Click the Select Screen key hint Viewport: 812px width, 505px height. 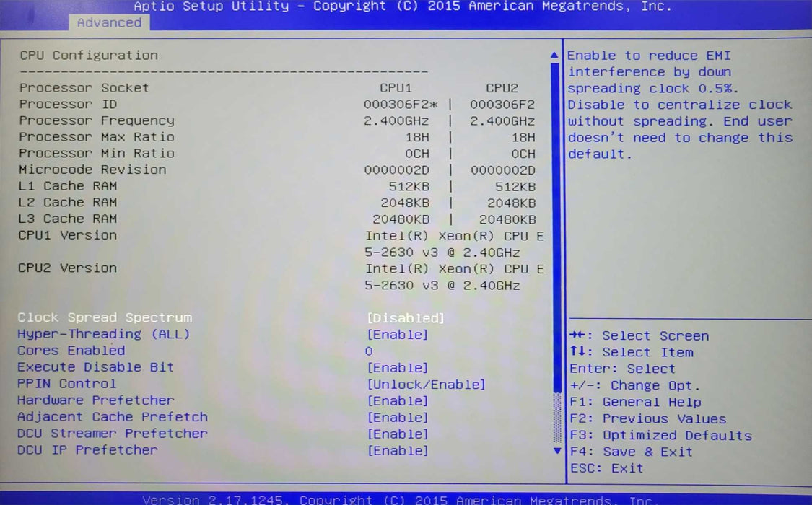coord(639,335)
